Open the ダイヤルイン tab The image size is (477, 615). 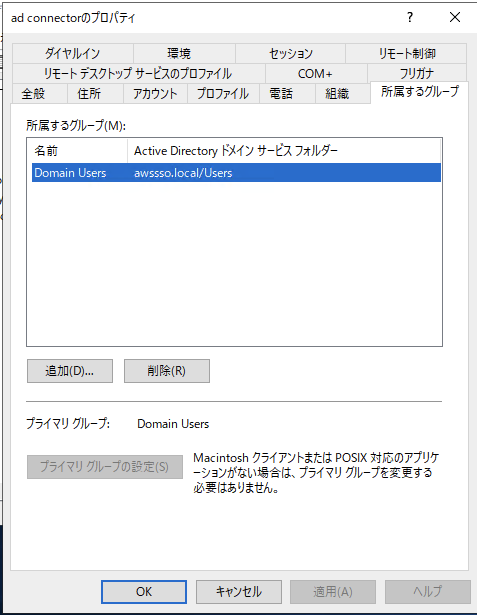(73, 53)
